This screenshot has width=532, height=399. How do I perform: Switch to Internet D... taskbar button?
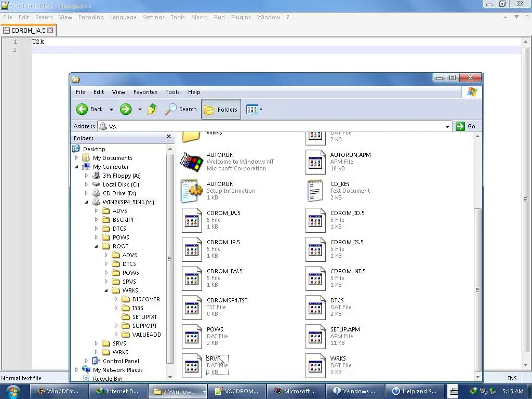[x=118, y=391]
